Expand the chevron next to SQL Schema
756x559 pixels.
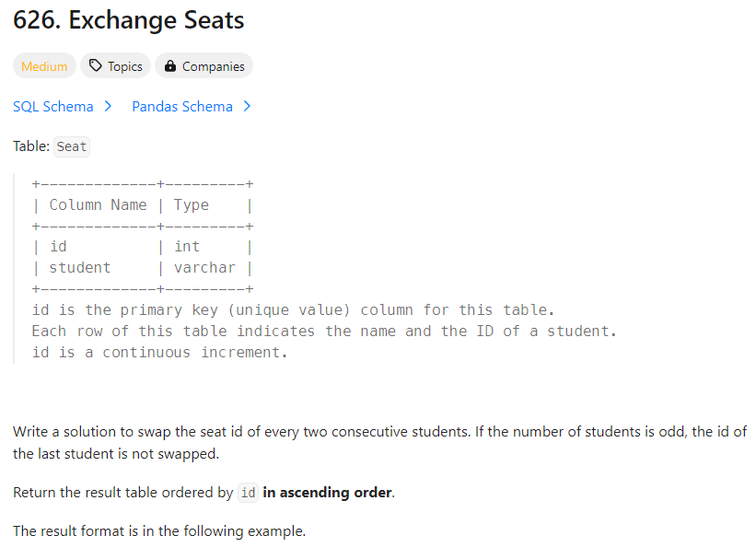108,107
